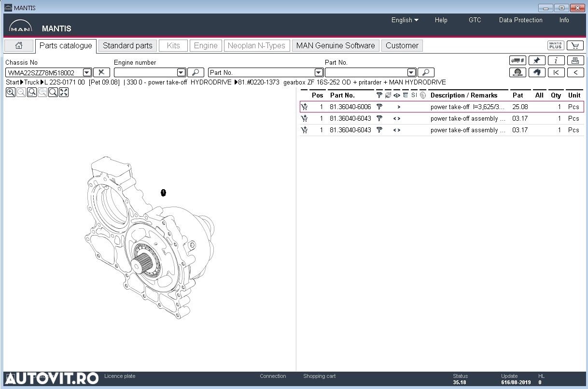The width and height of the screenshot is (588, 389).
Task: Switch to the Standard parts tab
Action: coord(127,46)
